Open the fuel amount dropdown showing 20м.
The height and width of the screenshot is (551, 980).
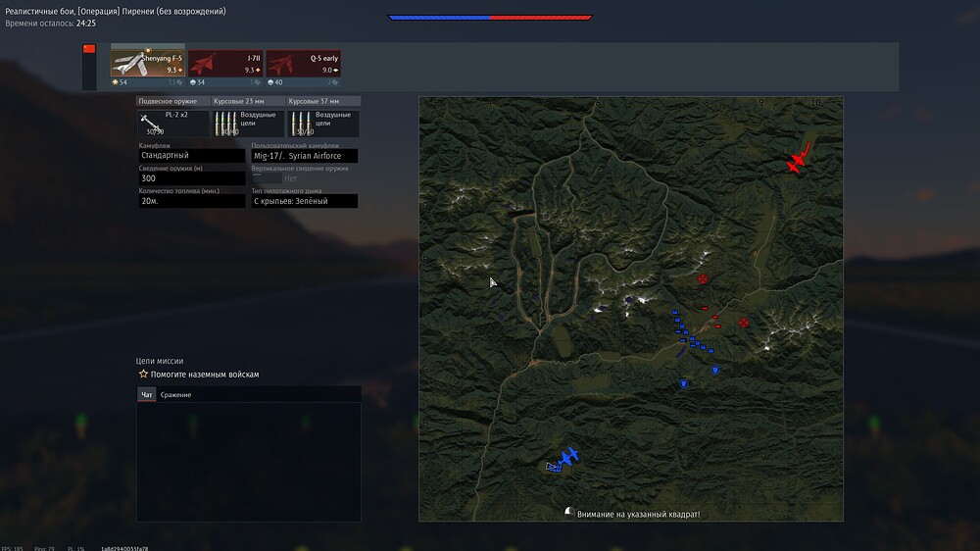click(191, 201)
